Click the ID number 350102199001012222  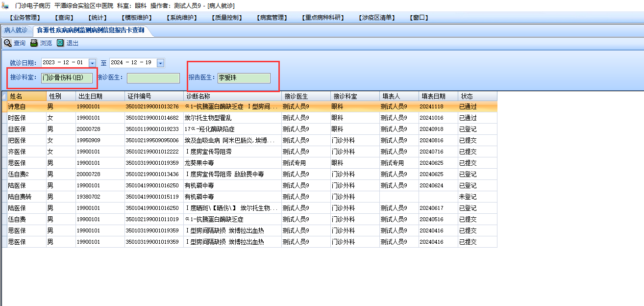[152, 152]
